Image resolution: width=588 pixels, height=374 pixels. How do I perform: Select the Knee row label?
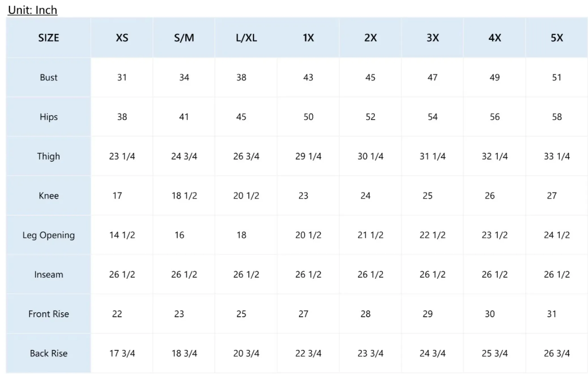pyautogui.click(x=48, y=195)
